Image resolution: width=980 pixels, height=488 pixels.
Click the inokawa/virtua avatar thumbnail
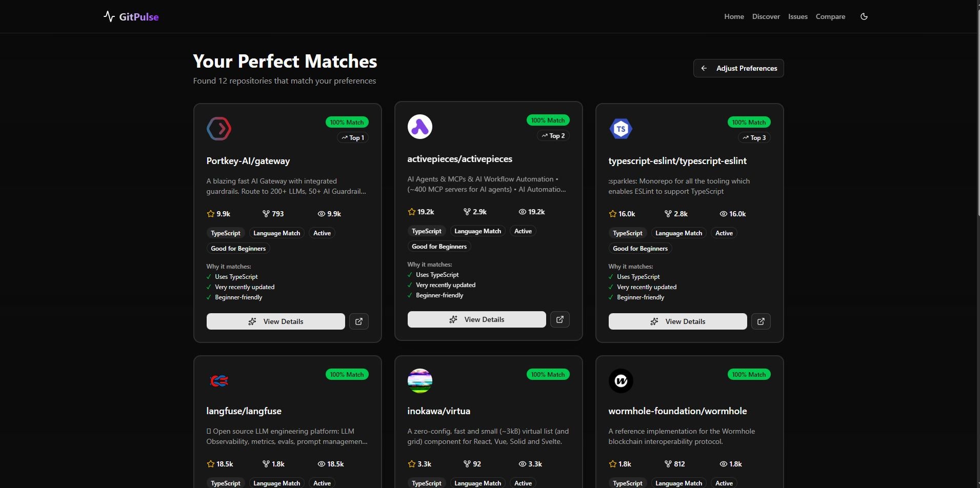coord(419,380)
